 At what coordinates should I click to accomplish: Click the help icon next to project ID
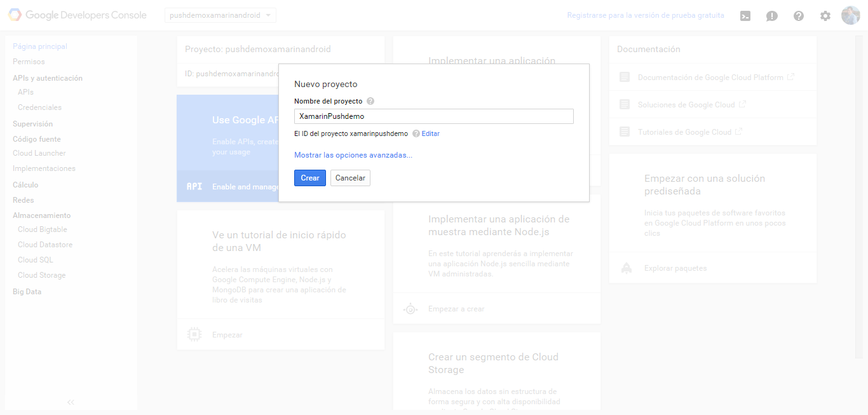[x=416, y=133]
